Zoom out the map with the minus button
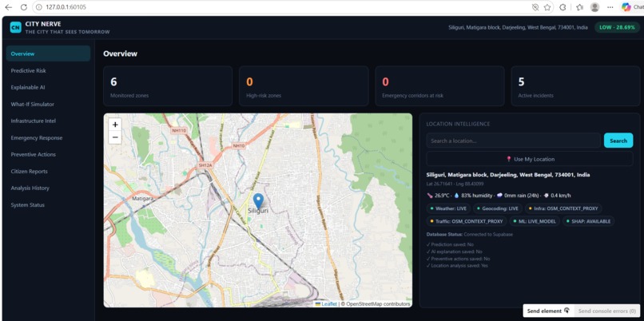Image resolution: width=644 pixels, height=321 pixels. click(x=115, y=137)
